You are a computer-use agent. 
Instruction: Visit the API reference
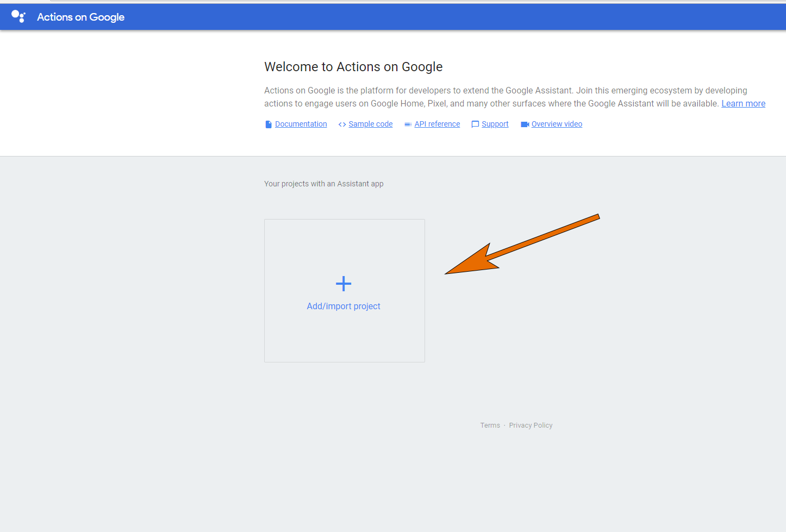click(x=437, y=124)
